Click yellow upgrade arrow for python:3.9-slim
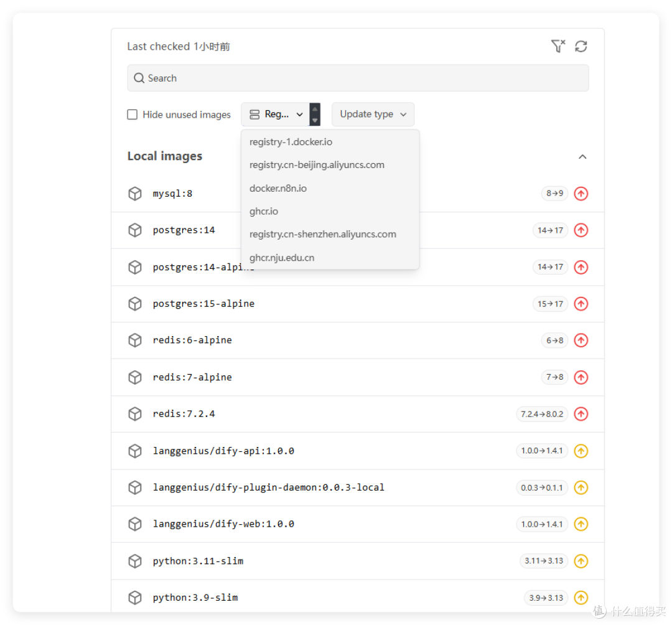This screenshot has width=672, height=625. [x=581, y=597]
